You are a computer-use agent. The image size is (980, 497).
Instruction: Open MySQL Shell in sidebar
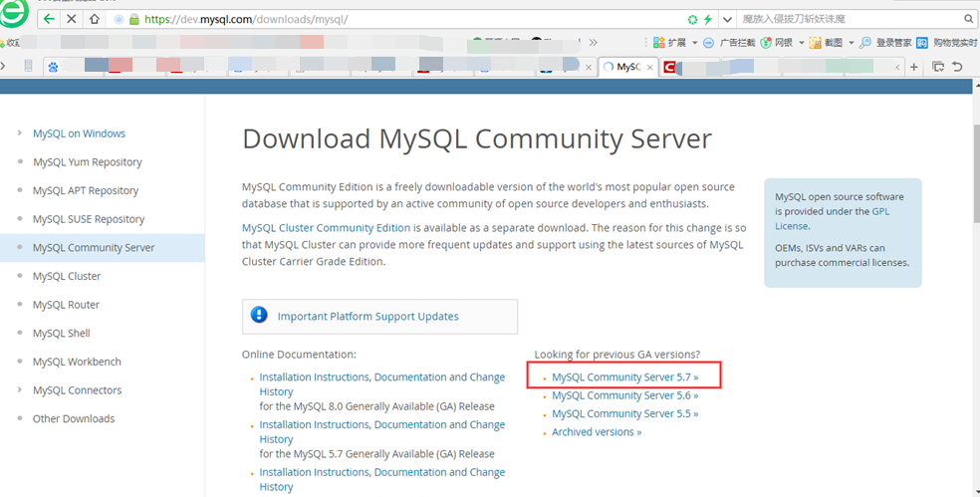tap(62, 334)
